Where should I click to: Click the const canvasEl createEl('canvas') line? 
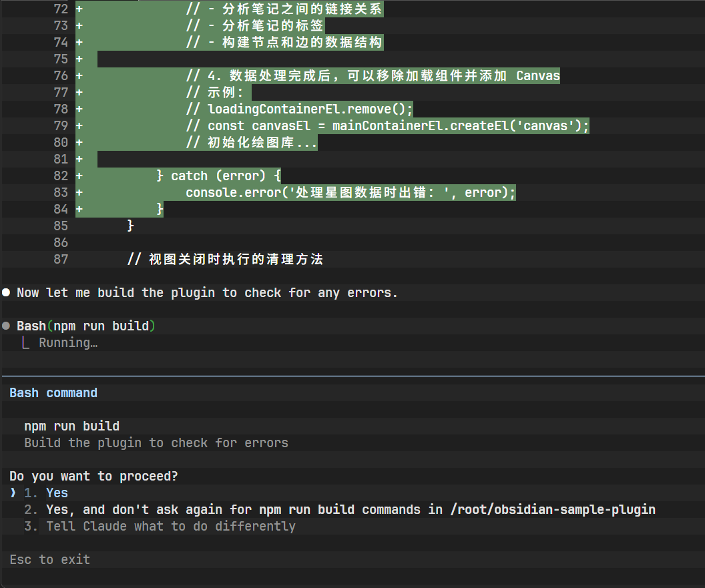click(x=387, y=125)
